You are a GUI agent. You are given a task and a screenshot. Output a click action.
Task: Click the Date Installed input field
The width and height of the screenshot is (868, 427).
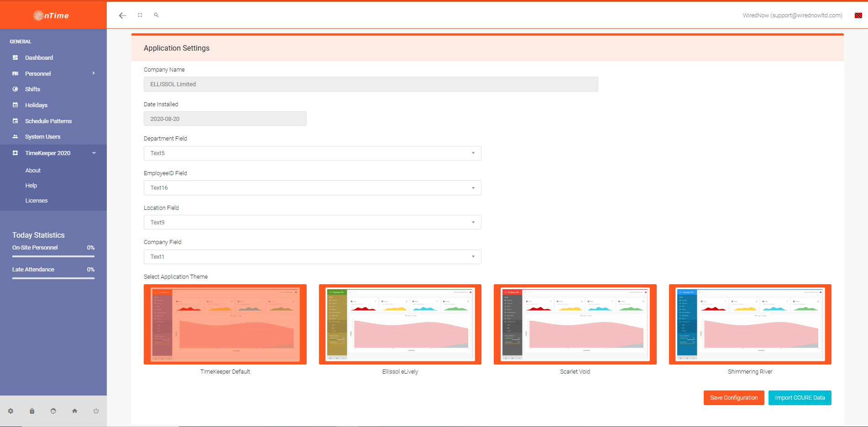[x=225, y=119]
